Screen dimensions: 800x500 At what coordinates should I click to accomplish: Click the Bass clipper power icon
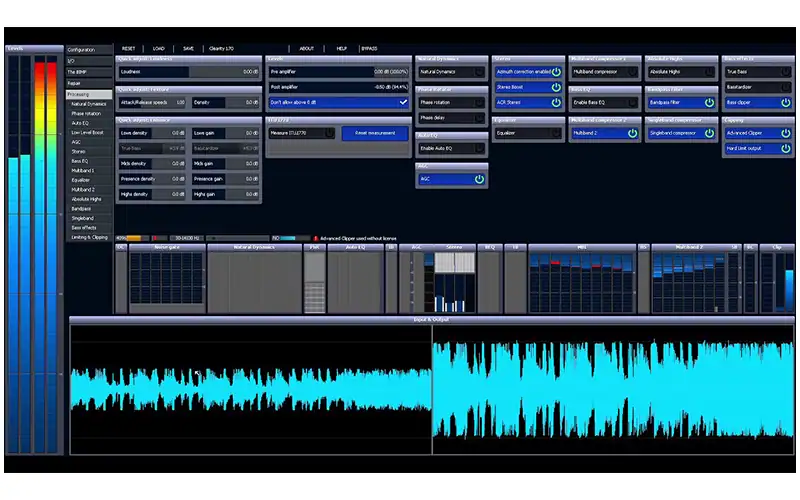click(785, 102)
